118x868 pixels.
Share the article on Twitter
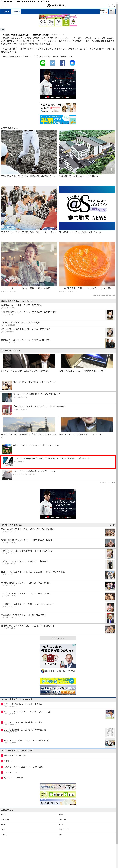tap(53, 63)
